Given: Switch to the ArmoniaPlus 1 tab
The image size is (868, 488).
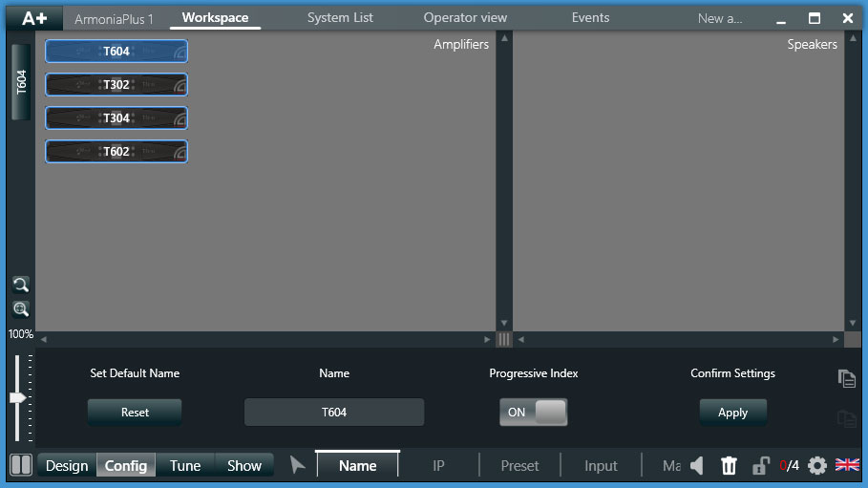Looking at the screenshot, I should pyautogui.click(x=114, y=19).
